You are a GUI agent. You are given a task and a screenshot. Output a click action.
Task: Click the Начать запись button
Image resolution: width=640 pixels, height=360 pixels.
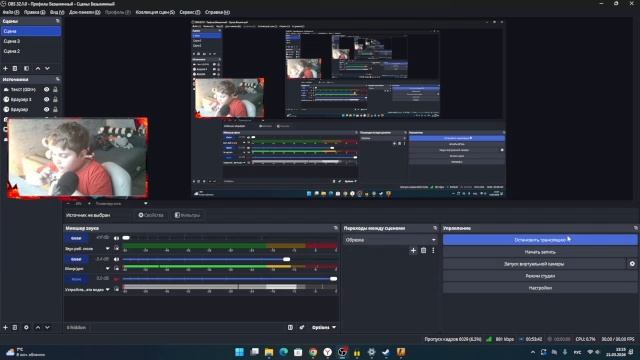point(540,252)
